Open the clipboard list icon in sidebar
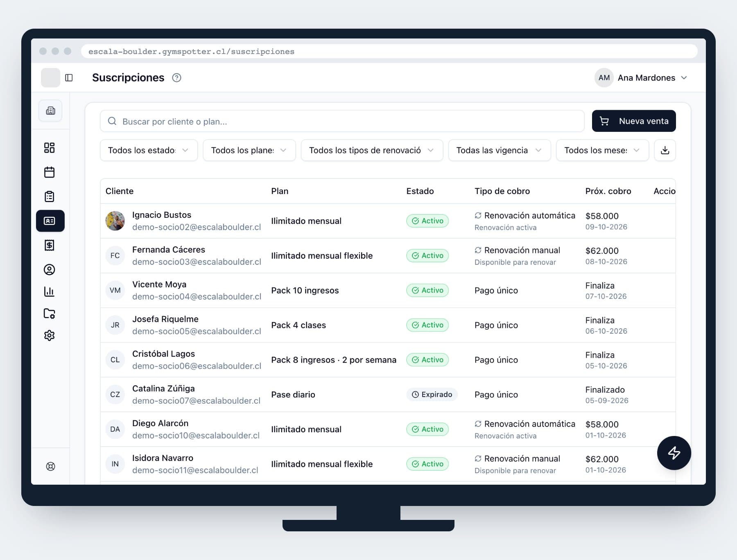Screen dimensions: 737x560 tap(50, 196)
